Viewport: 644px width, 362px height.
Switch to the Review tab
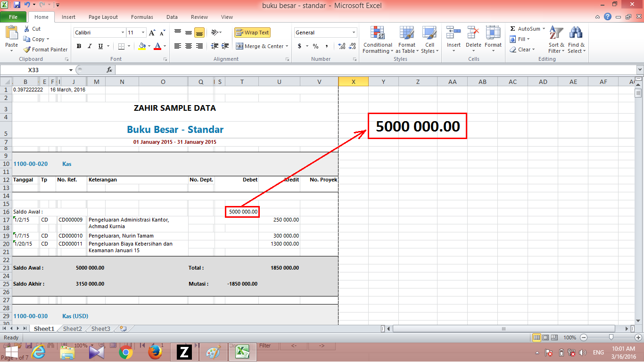point(199,17)
